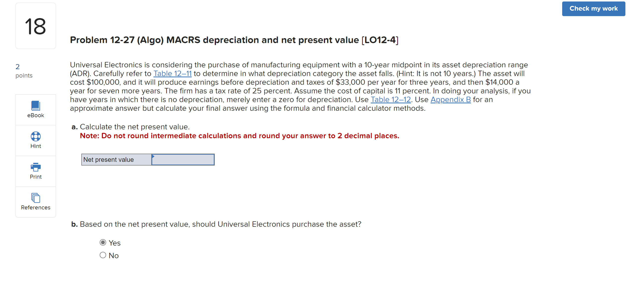View the Hint for this problem
The image size is (644, 283).
pyautogui.click(x=35, y=140)
